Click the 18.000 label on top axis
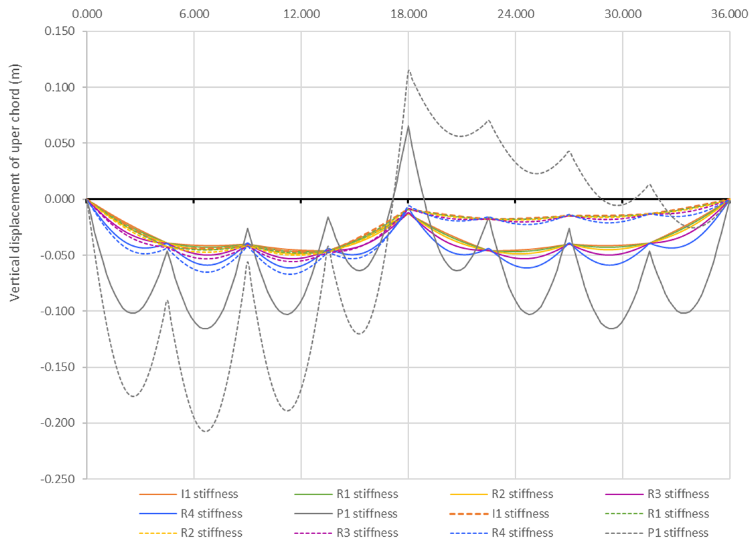756x550 pixels. pyautogui.click(x=408, y=14)
